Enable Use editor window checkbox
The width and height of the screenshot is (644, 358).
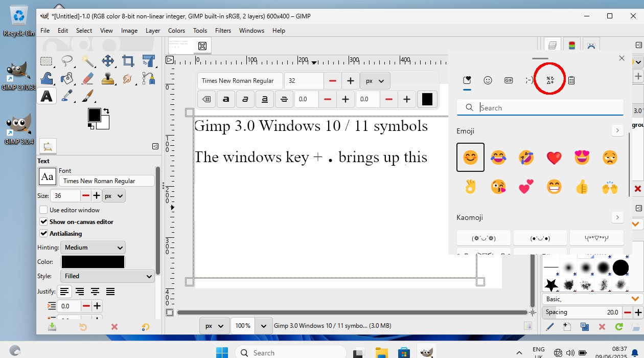click(44, 210)
